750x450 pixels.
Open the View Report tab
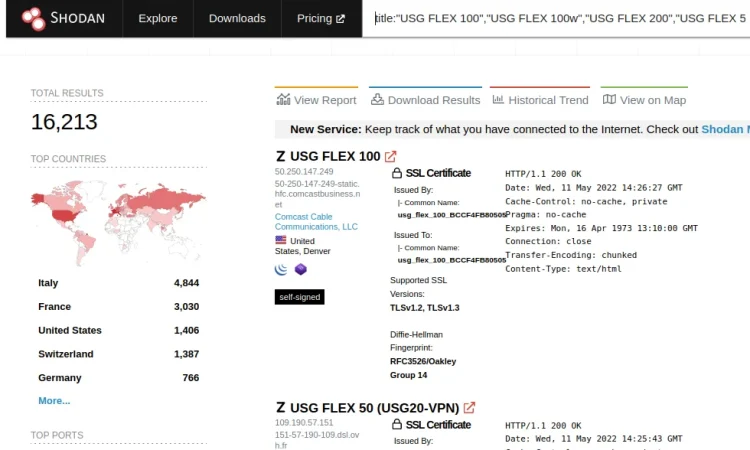click(316, 99)
